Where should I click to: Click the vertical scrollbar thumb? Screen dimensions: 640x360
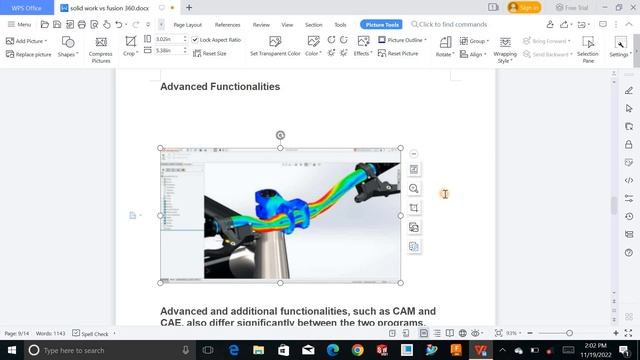tap(613, 205)
